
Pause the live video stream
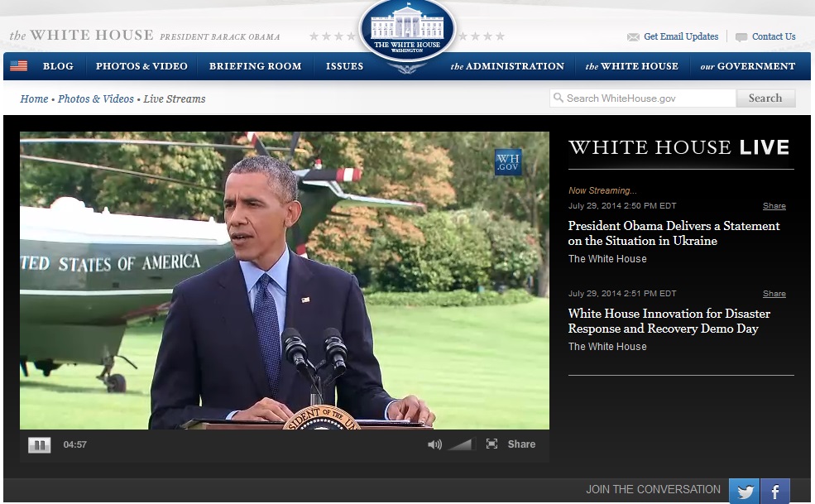point(39,445)
